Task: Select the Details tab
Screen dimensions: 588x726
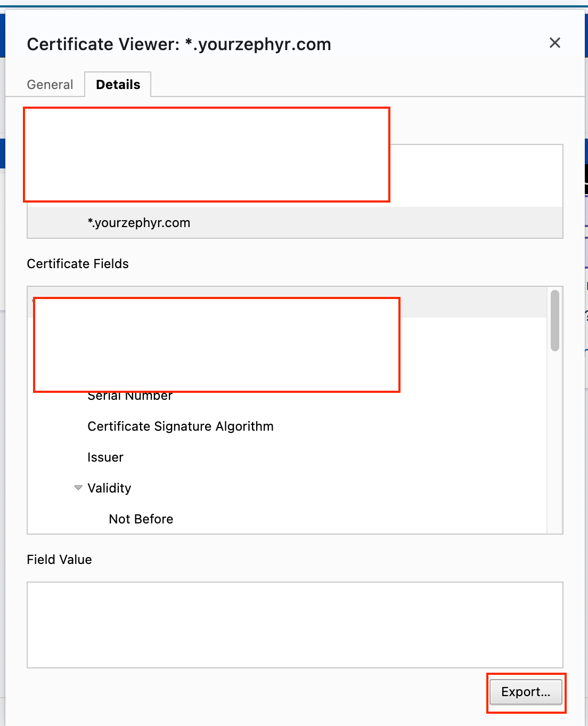Action: (118, 85)
